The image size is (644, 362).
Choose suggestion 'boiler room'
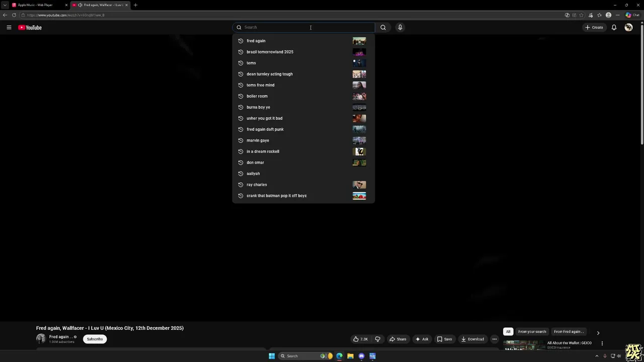pos(303,96)
